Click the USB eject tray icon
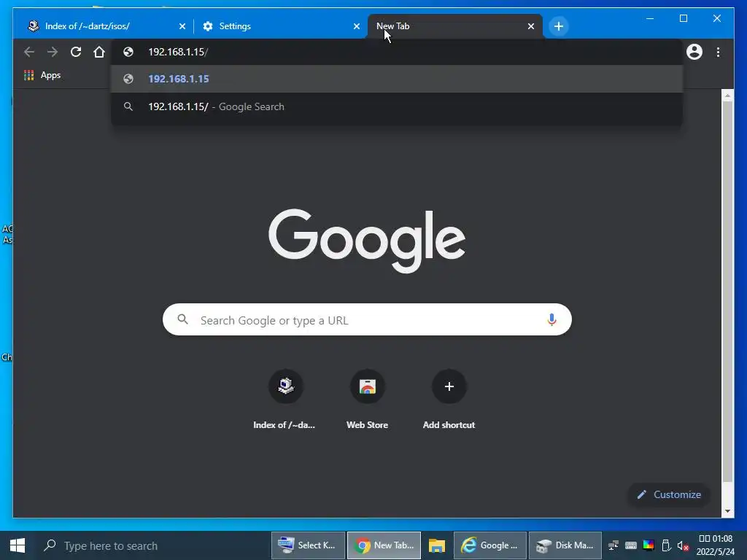Screen dimensions: 747x560 666,545
